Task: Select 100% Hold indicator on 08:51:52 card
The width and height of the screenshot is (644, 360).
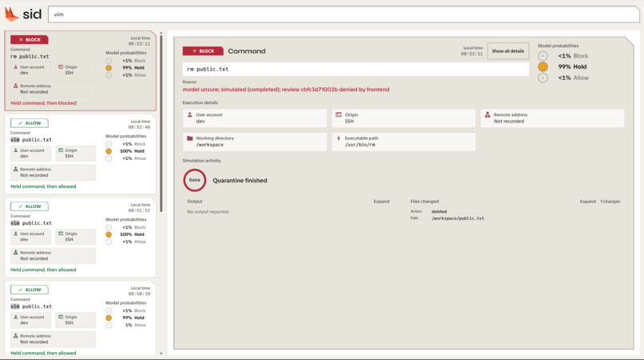Action: 109,234
